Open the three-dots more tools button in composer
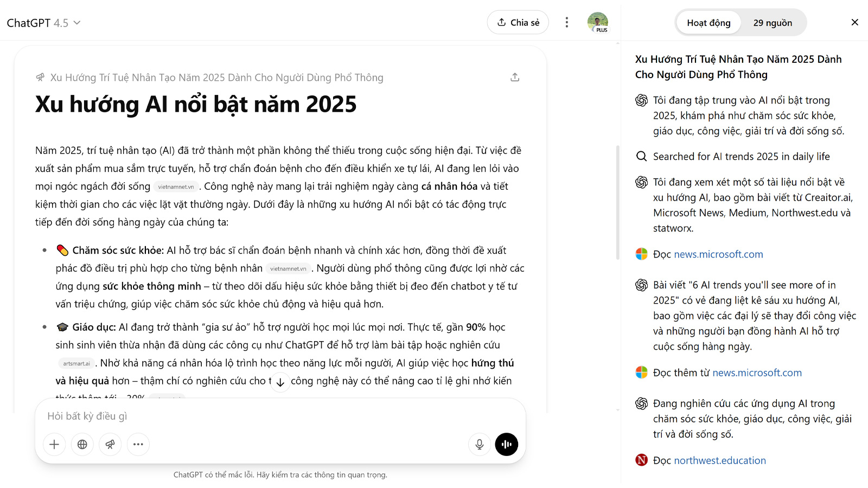 click(x=138, y=445)
